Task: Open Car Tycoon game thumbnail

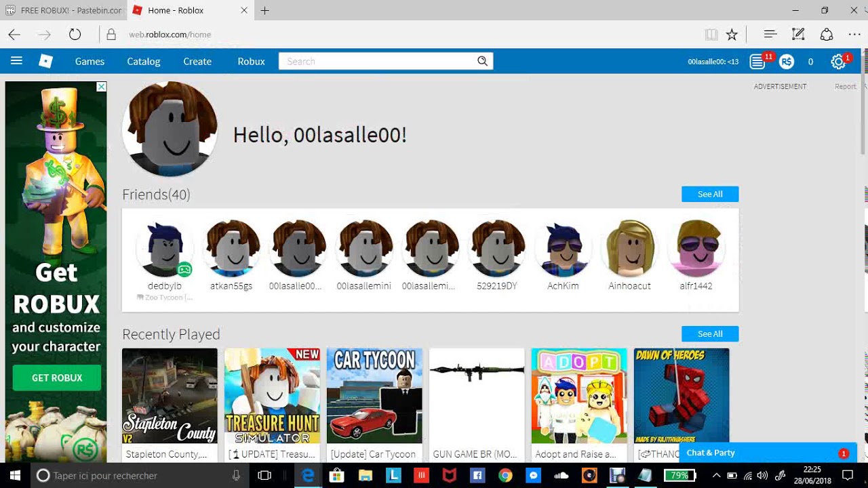Action: (374, 396)
